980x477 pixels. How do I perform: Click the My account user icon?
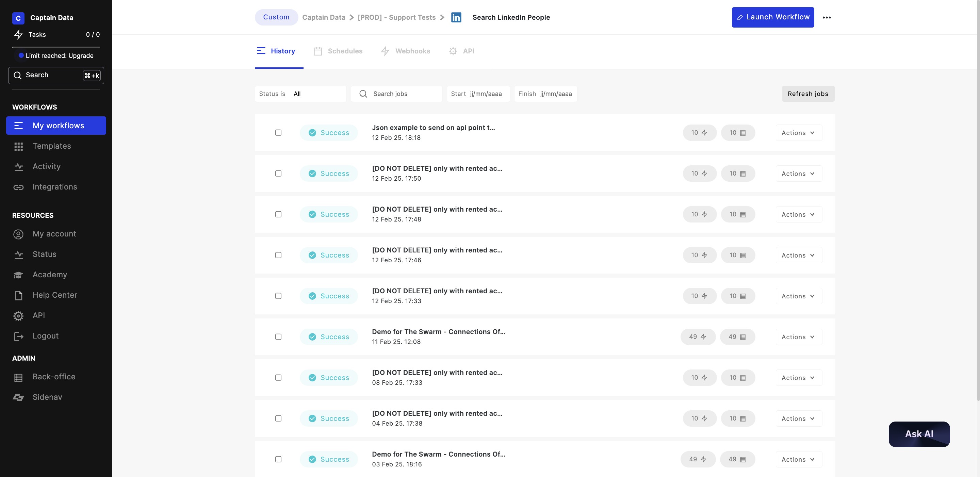pos(18,234)
